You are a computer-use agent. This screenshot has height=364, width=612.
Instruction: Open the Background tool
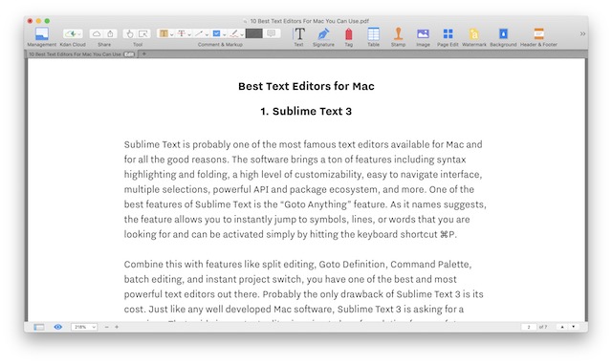tap(503, 34)
